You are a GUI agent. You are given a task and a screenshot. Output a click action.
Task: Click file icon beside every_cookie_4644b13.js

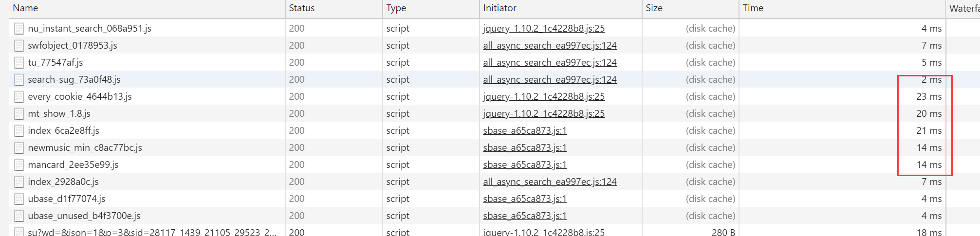pos(19,97)
